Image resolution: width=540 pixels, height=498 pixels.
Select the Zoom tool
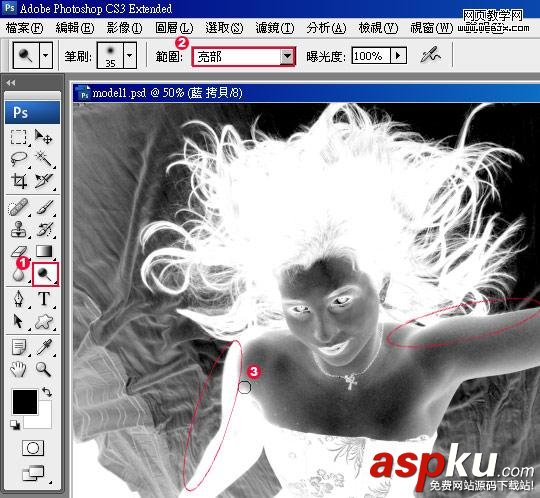click(x=44, y=369)
